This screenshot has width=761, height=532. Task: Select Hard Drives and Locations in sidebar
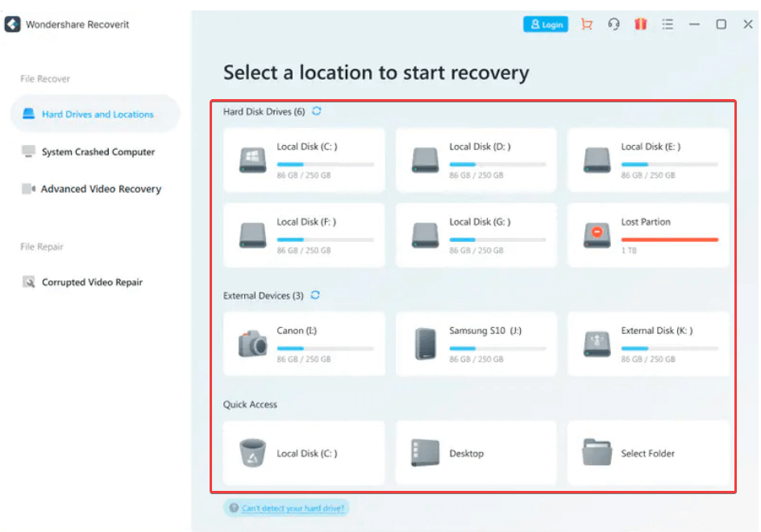(x=95, y=114)
